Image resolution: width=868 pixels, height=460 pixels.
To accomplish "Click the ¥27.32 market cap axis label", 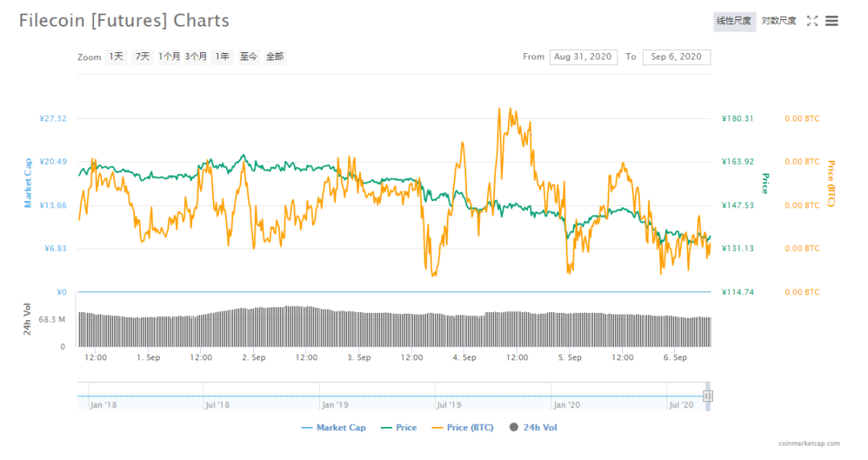I will [53, 118].
